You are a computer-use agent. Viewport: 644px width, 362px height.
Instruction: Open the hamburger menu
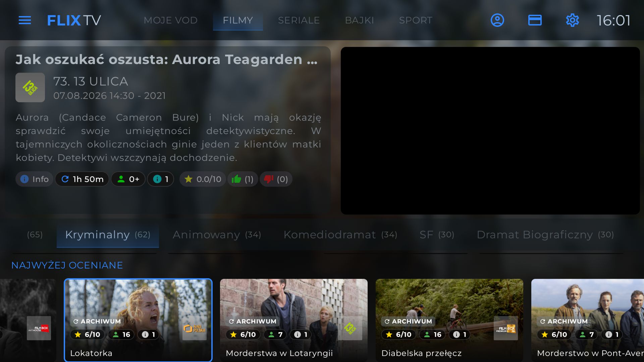pyautogui.click(x=25, y=20)
